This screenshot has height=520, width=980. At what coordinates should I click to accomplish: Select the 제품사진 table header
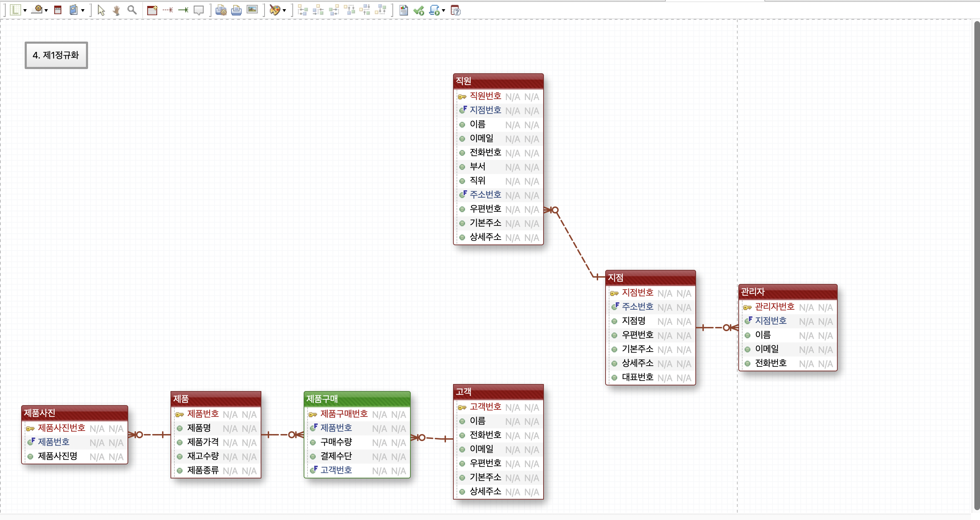(75, 413)
